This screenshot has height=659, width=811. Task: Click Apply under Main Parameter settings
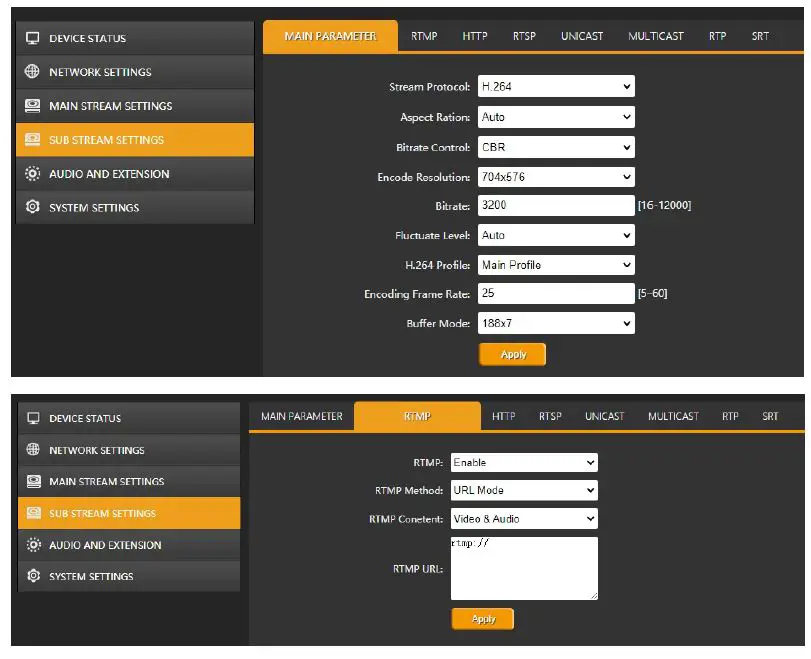pyautogui.click(x=512, y=353)
